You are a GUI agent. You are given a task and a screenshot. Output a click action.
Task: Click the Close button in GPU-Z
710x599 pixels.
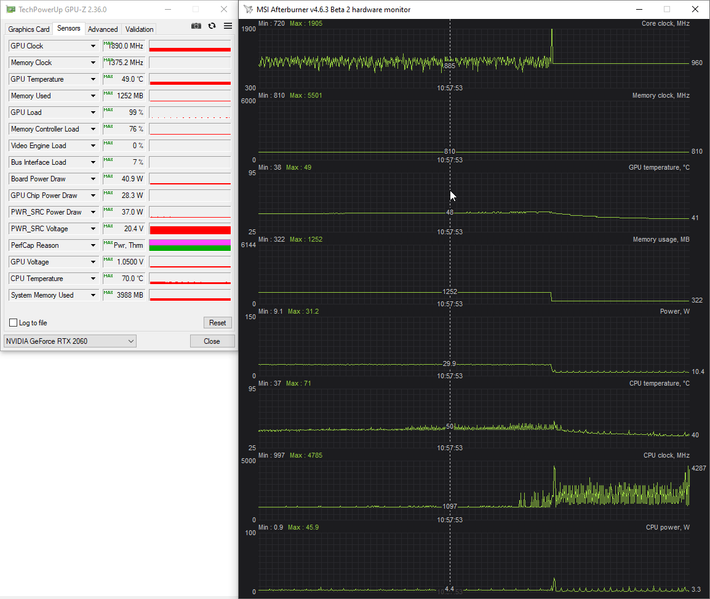(x=211, y=341)
